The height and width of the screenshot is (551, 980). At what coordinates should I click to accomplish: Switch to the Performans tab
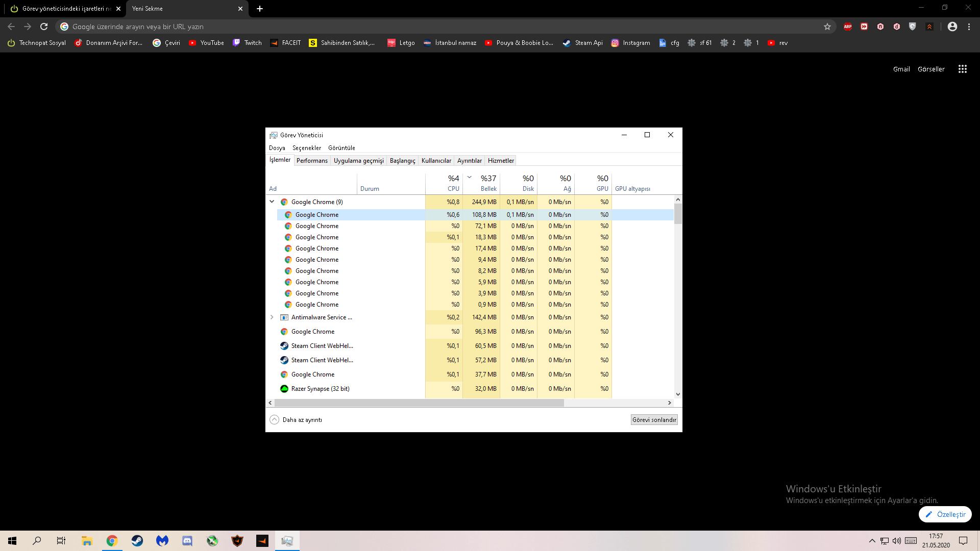(x=312, y=161)
